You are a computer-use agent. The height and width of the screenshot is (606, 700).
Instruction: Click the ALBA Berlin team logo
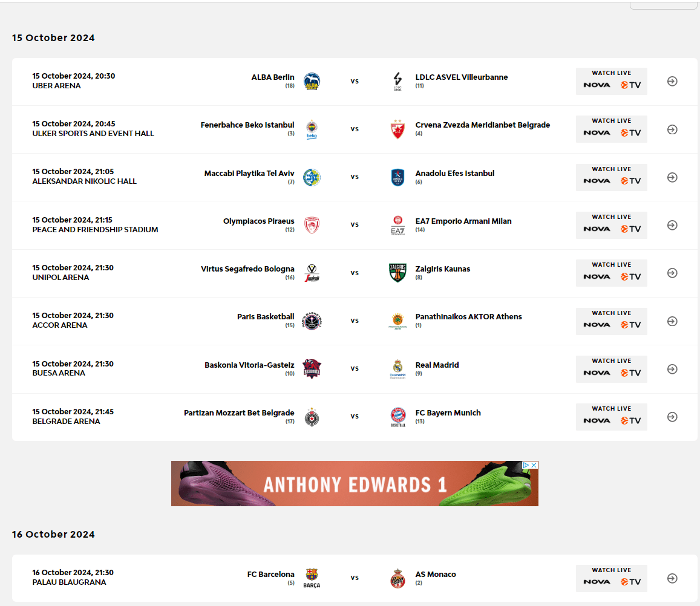click(312, 81)
